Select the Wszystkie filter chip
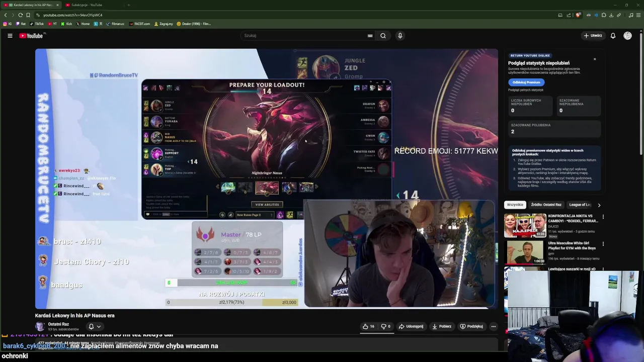Screen dimensions: 644x362 [515, 205]
